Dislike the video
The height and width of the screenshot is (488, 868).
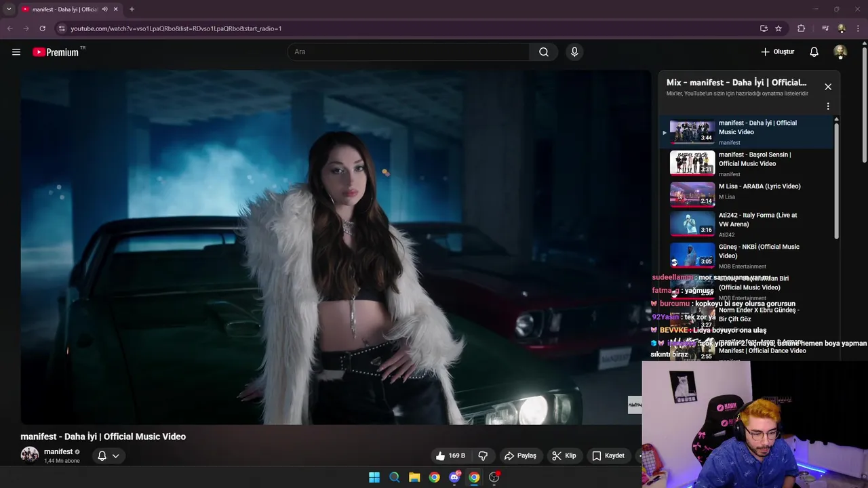[484, 456]
